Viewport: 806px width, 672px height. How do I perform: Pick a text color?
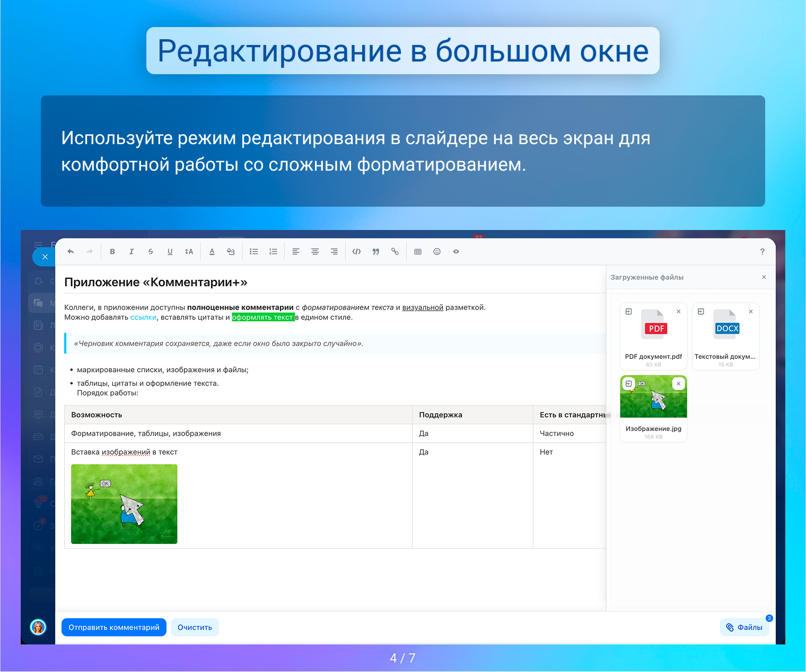212,252
